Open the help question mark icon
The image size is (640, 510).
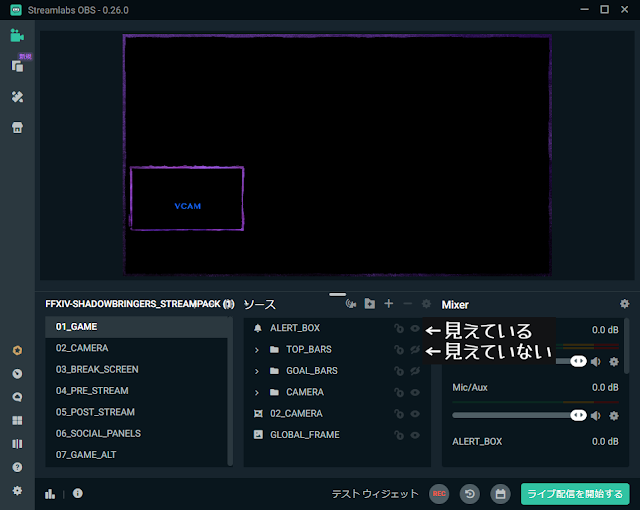coord(17,467)
